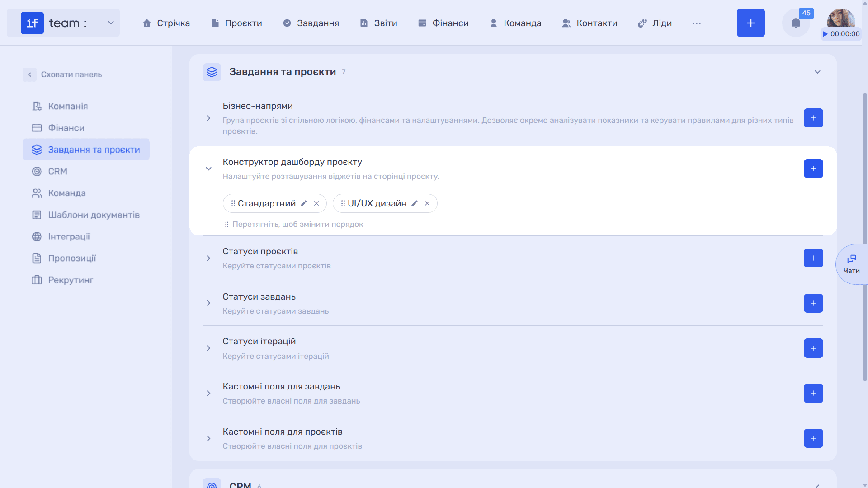Select Завдання та проєкти in the sidebar
Screen dimensions: 868x488
pos(86,150)
